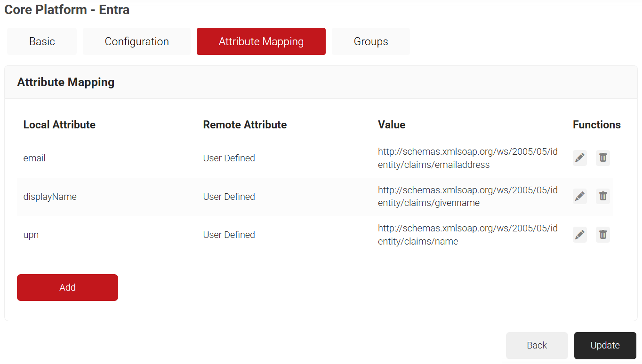The height and width of the screenshot is (364, 642).
Task: Click User Defined in the email row
Action: (229, 158)
